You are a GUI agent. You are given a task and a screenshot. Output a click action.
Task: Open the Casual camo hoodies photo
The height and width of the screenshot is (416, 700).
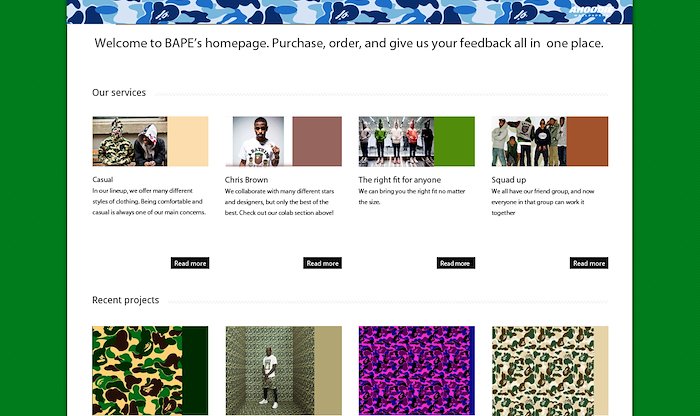[130, 141]
